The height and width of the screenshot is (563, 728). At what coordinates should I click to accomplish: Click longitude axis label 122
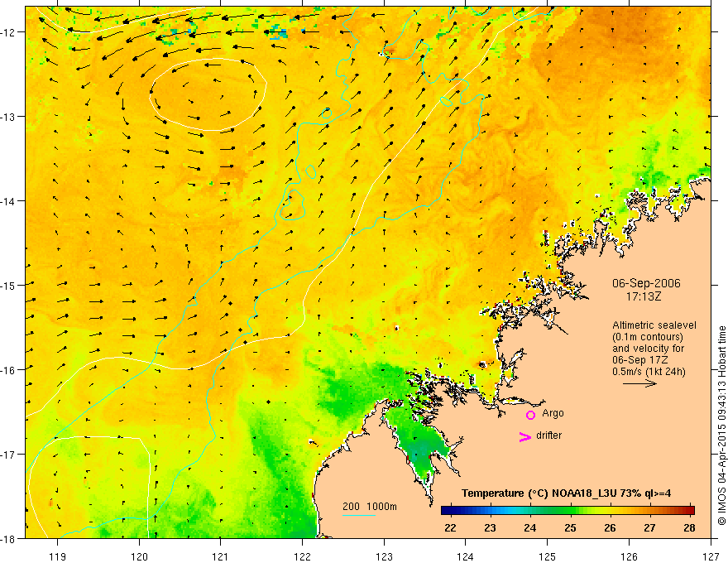click(302, 556)
